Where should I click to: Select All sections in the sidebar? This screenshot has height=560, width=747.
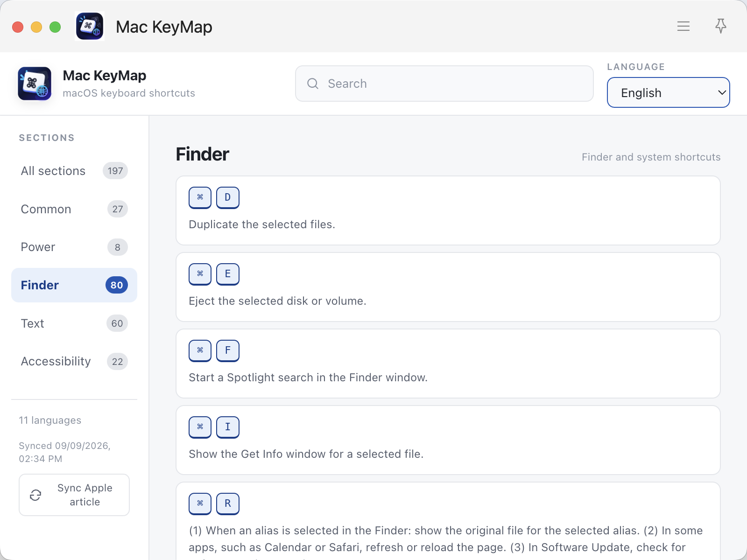[74, 171]
